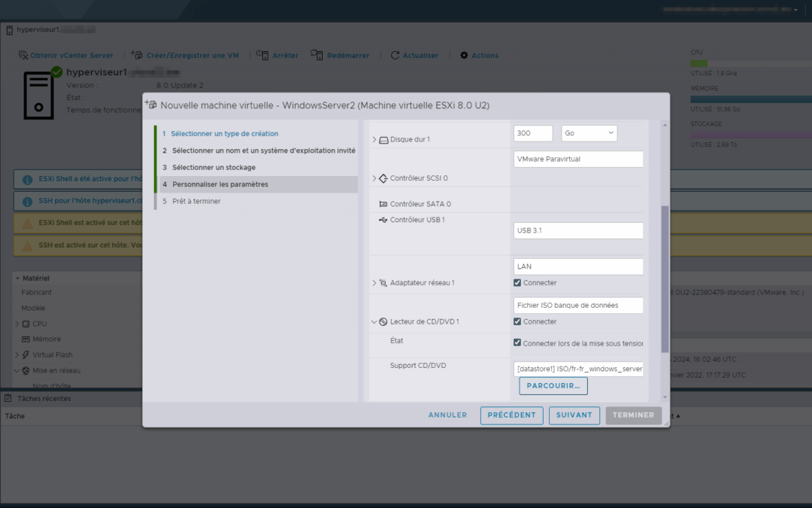This screenshot has width=812, height=508.
Task: Click the hard disk size field 300
Action: pos(533,133)
